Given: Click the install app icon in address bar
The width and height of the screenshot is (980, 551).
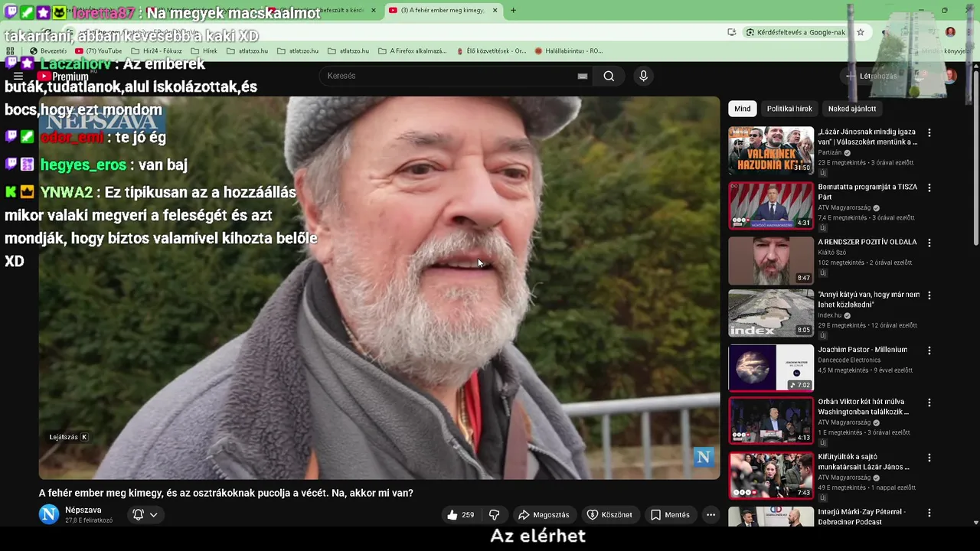Looking at the screenshot, I should pos(732,32).
